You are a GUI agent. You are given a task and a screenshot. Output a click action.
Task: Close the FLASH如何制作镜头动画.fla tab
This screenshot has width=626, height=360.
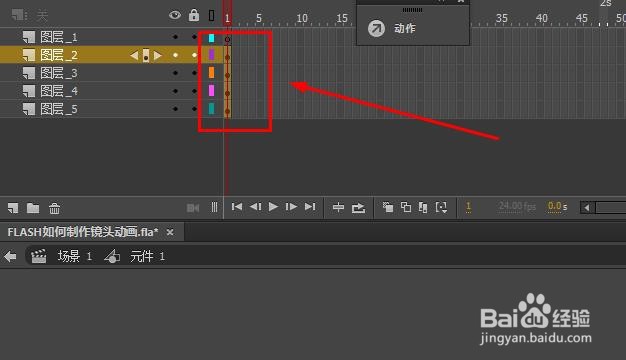click(170, 232)
